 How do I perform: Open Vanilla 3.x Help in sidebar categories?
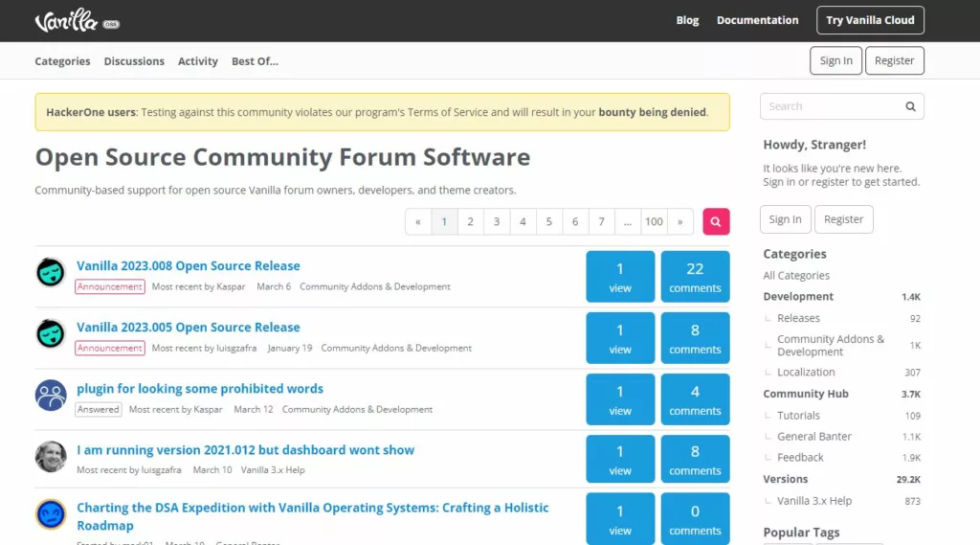(813, 501)
